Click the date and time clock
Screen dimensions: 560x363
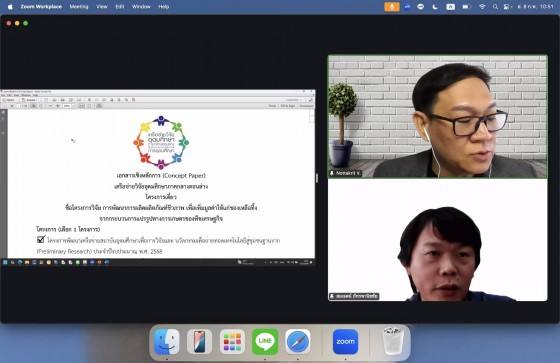tap(536, 6)
